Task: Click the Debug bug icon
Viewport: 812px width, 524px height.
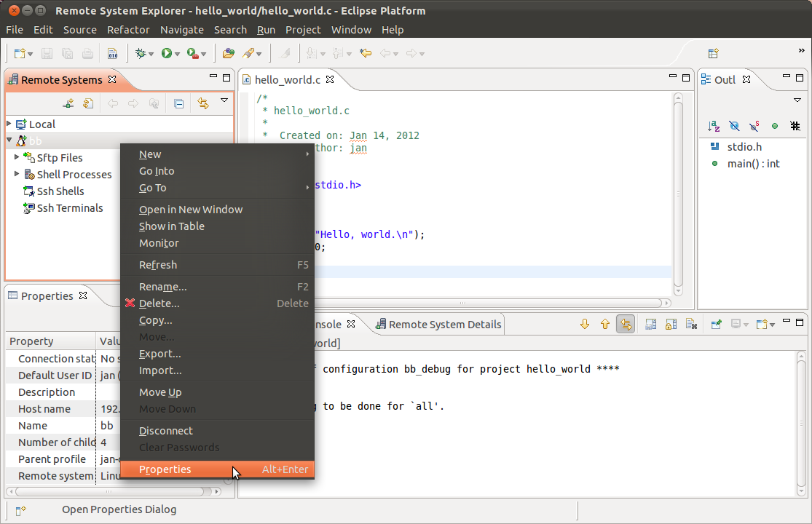Action: coord(141,53)
